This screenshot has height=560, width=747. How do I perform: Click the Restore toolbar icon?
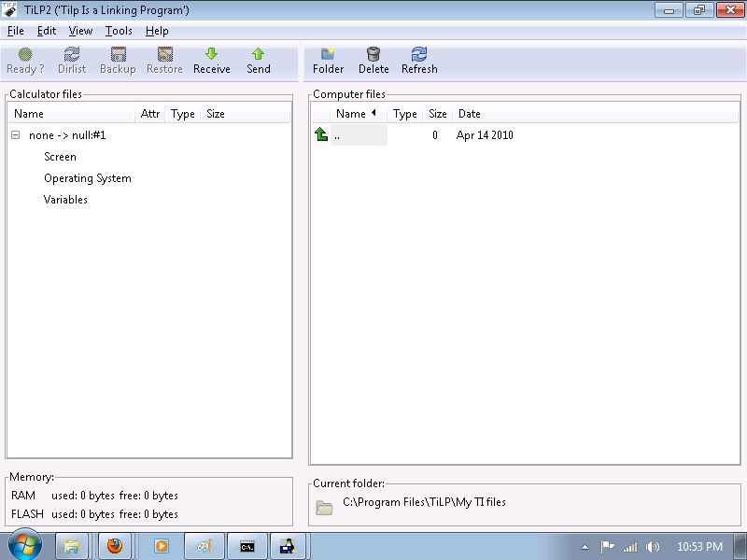click(164, 55)
